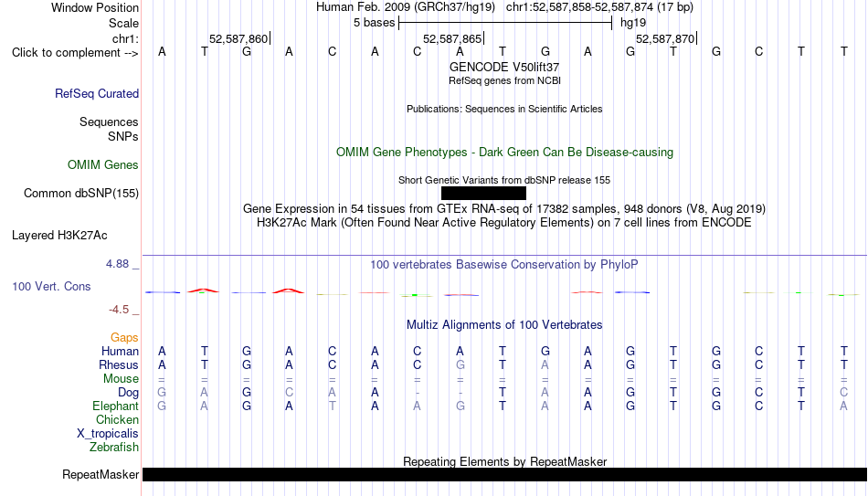Click the Human species label
This screenshot has height=496, width=868.
point(120,352)
